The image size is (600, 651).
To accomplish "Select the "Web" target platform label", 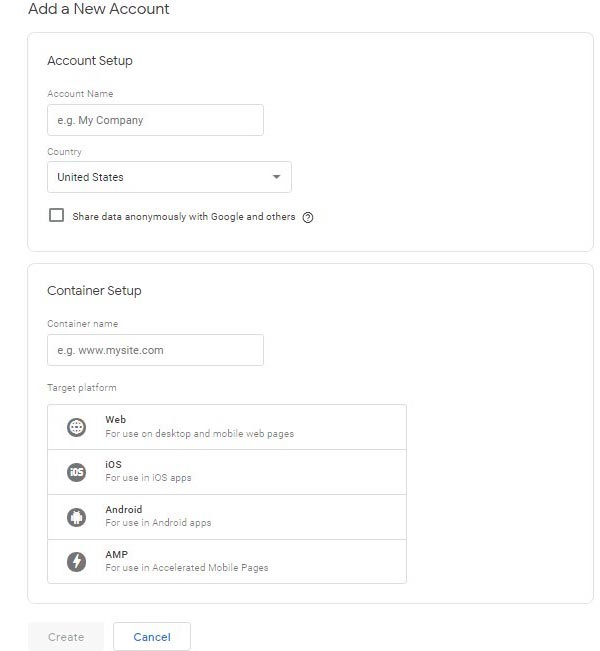I will coord(116,420).
